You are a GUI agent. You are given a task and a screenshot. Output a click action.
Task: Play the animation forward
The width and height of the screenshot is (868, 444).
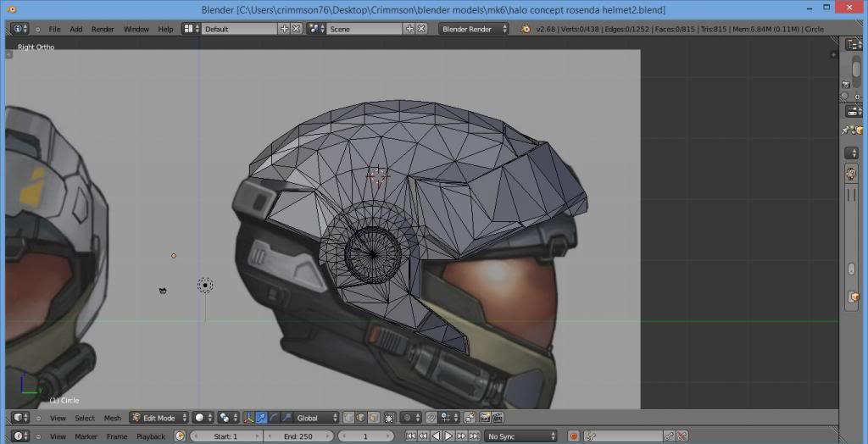pos(448,436)
